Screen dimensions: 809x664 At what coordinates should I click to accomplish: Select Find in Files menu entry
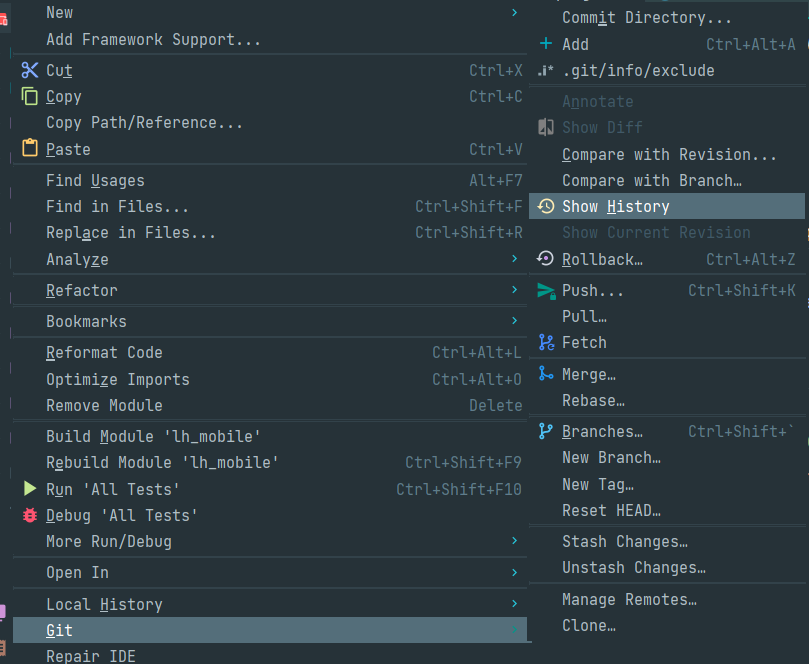(x=117, y=207)
